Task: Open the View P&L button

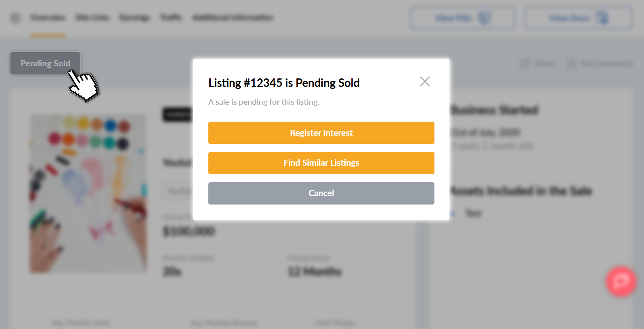Action: click(463, 18)
